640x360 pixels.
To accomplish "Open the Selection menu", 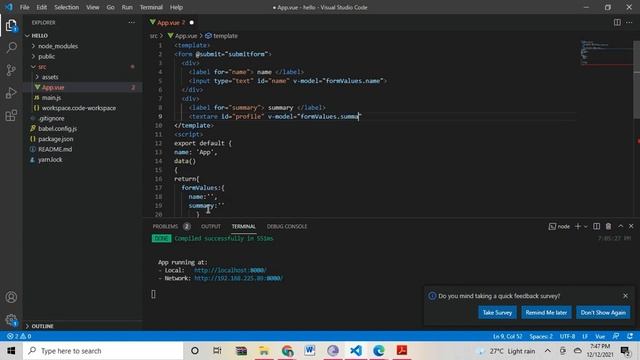I will pyautogui.click(x=67, y=7).
